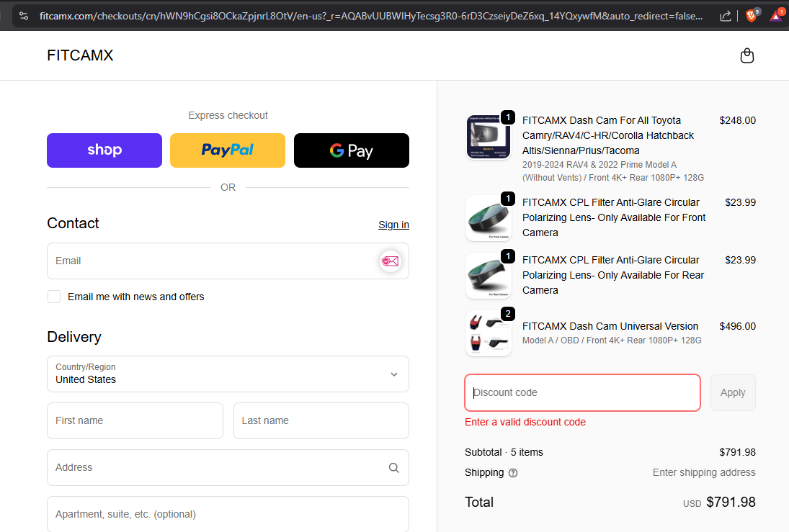The height and width of the screenshot is (532, 789).
Task: Click the Contact section heading
Action: click(x=73, y=223)
